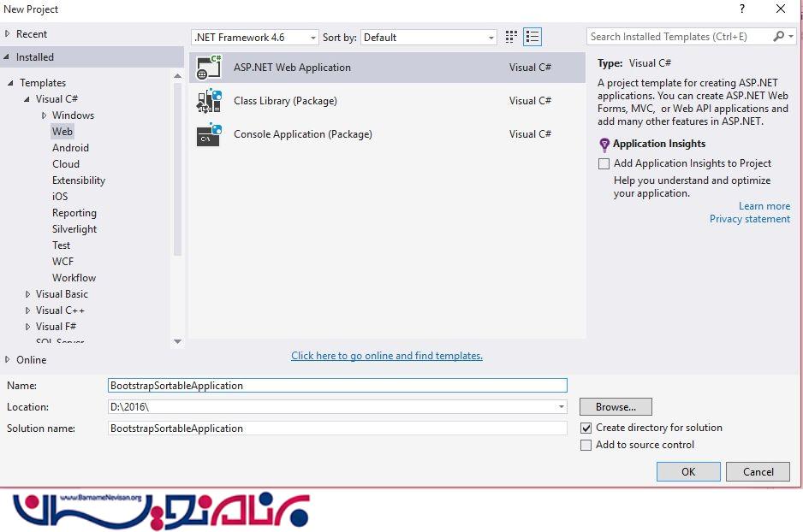Expand the Visual Basic node arrow

point(27,294)
